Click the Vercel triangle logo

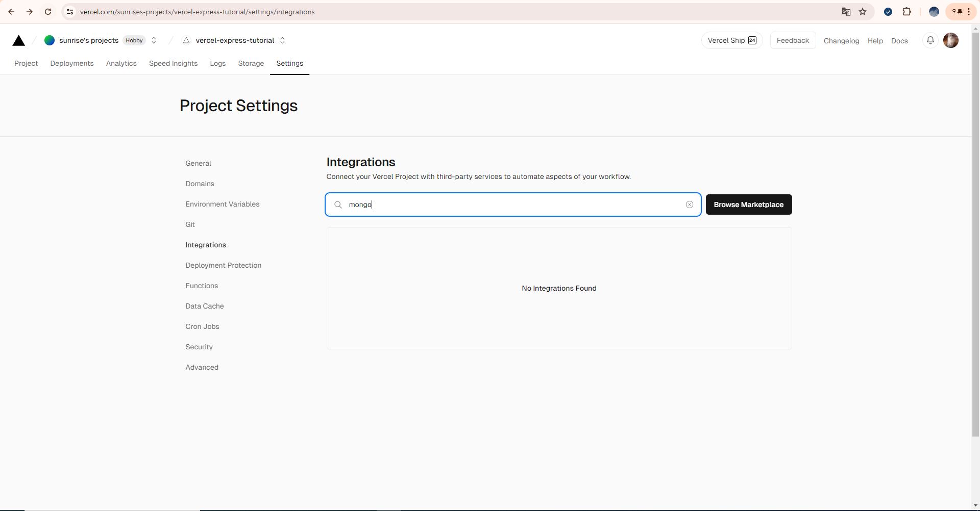pos(19,41)
